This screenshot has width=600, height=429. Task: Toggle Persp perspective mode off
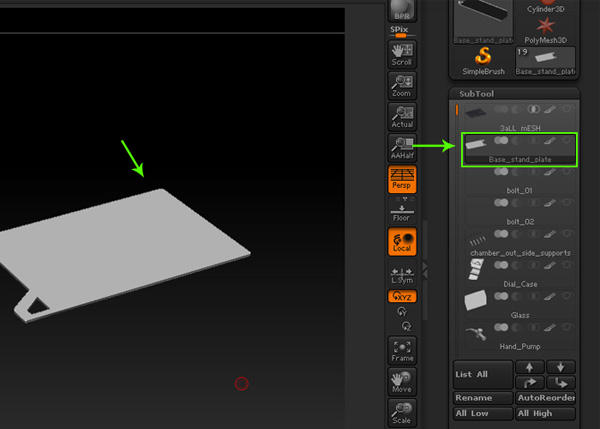[402, 180]
